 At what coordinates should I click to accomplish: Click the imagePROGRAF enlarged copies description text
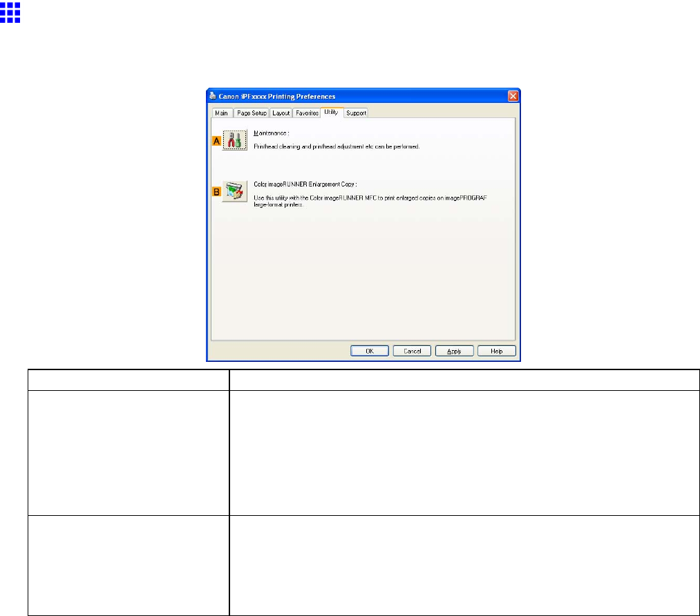pos(370,201)
